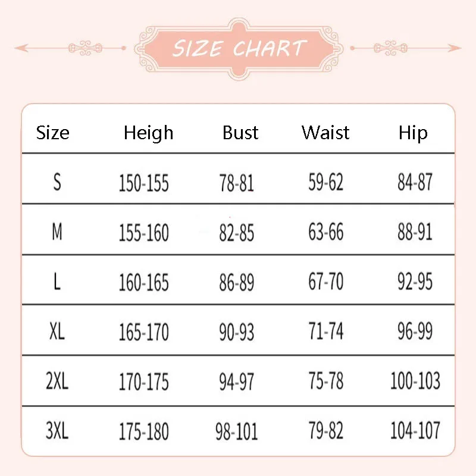This screenshot has height=476, width=476.
Task: Click the right decorative arrow ornament
Action: (x=406, y=48)
